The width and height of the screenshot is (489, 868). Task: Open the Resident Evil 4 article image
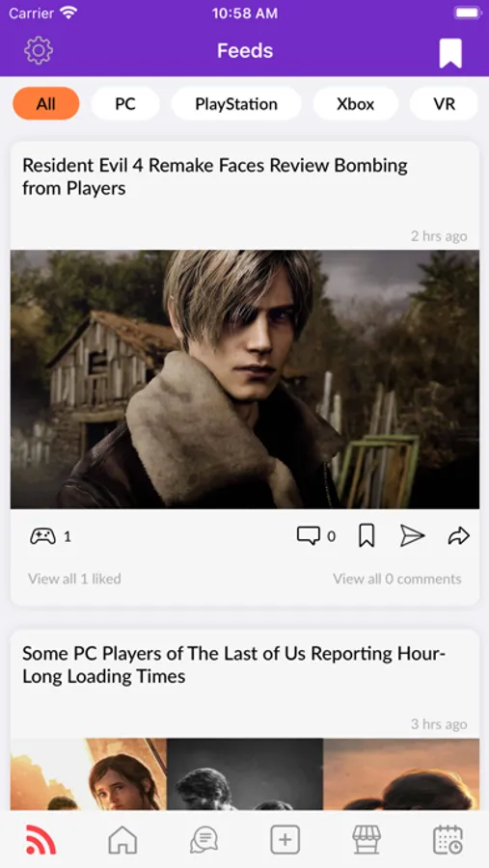(x=245, y=379)
